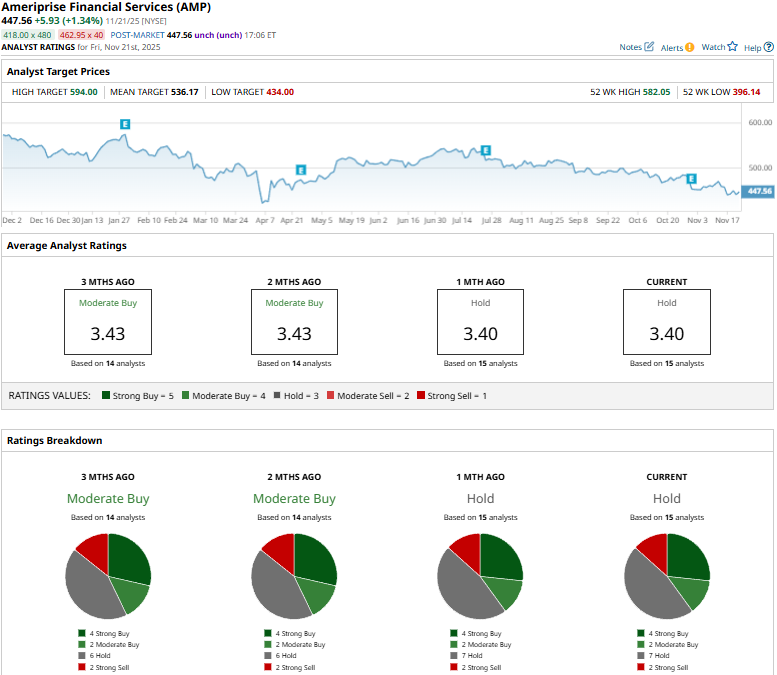Click the 3 MTHS AGO pie chart
The width and height of the screenshot is (777, 675).
pos(108,576)
